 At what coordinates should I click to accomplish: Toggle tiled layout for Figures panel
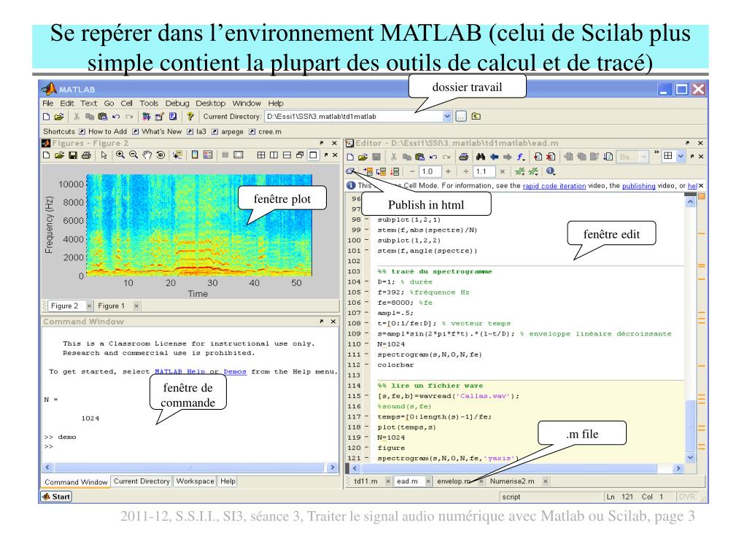point(261,155)
